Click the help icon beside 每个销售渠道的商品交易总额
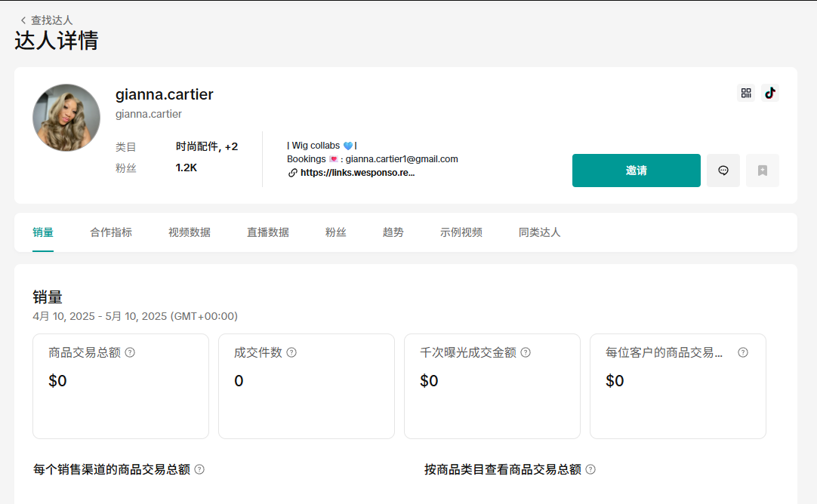The width and height of the screenshot is (817, 504). pos(200,469)
